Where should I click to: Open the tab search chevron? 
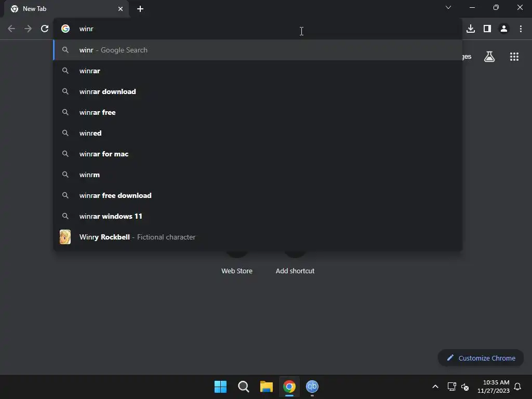tap(448, 7)
